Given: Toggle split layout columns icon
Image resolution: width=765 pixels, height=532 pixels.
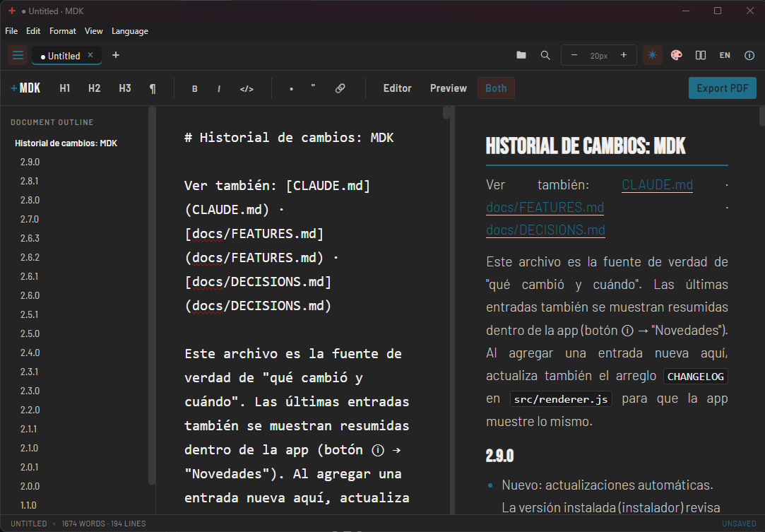Looking at the screenshot, I should tap(701, 55).
